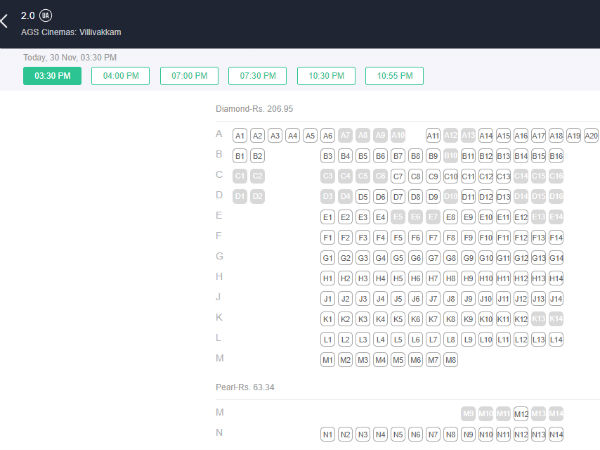
Task: Go back using the left arrow
Action: pyautogui.click(x=6, y=21)
